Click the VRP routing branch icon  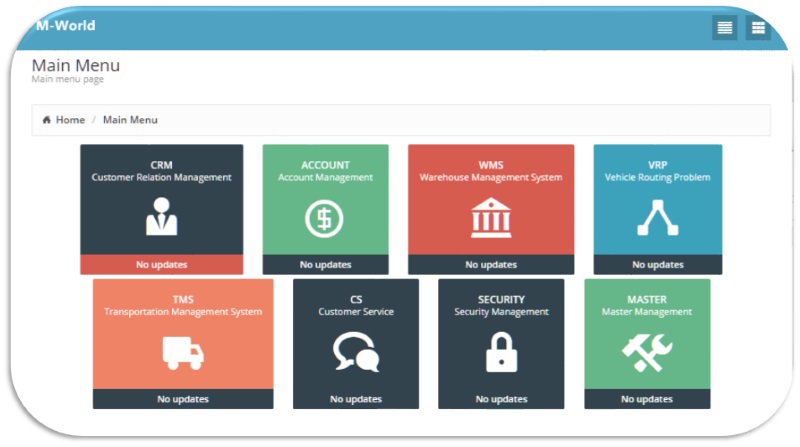click(x=658, y=218)
